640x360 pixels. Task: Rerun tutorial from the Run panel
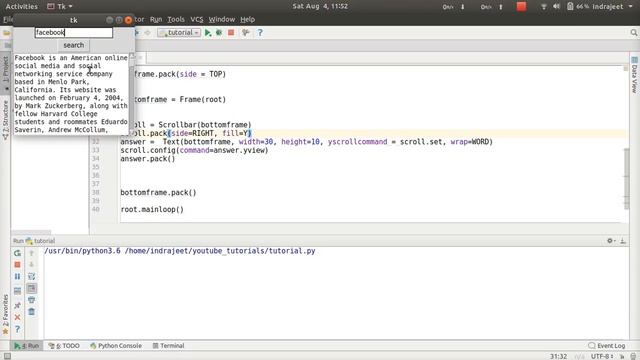[17, 253]
